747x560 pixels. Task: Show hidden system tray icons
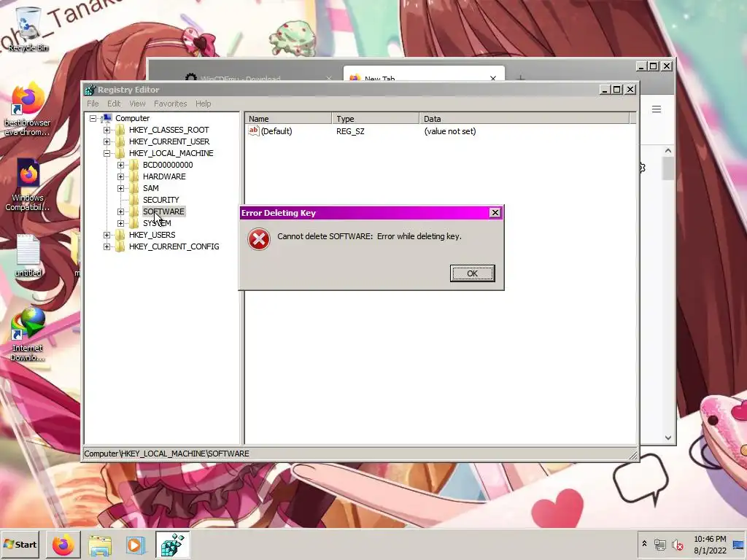[x=644, y=543]
